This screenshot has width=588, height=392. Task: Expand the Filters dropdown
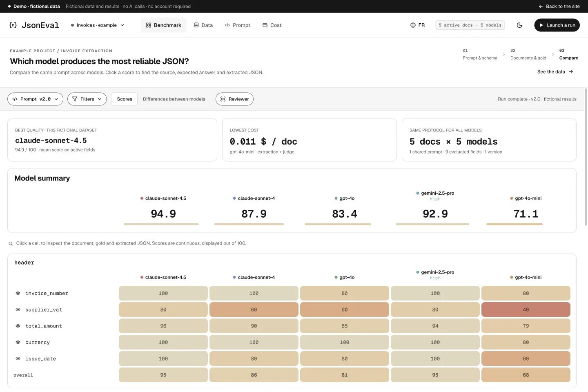point(87,99)
